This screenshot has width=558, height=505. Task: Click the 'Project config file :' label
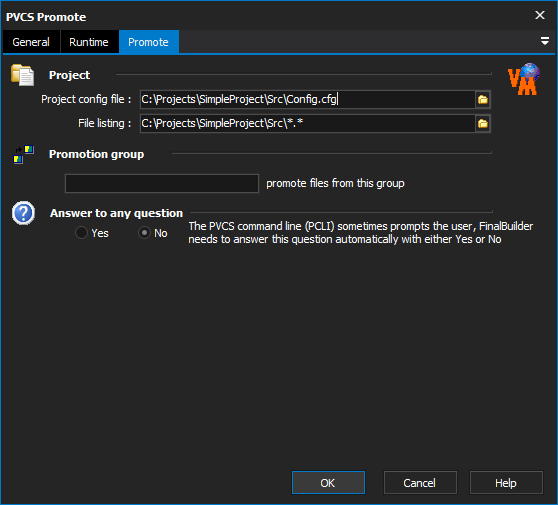pos(86,99)
